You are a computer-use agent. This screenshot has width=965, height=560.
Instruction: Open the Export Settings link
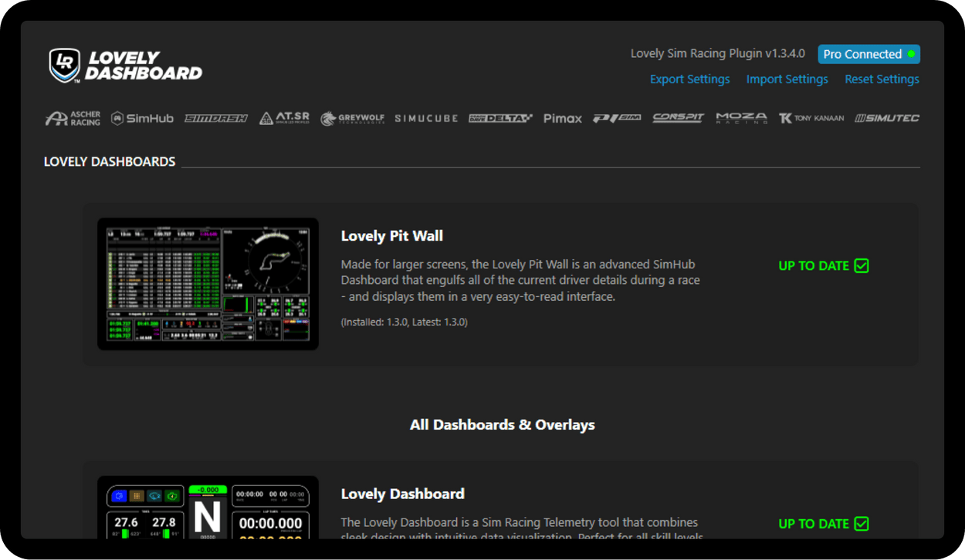point(689,79)
